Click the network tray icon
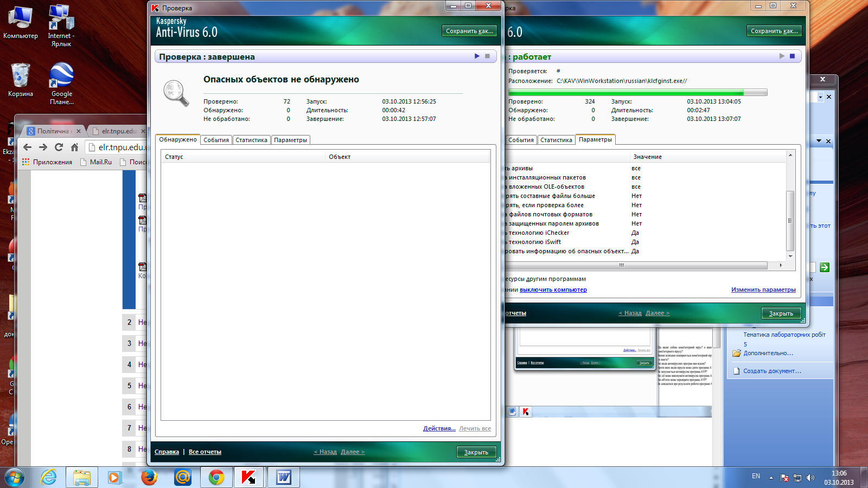This screenshot has width=868, height=488. tap(797, 478)
